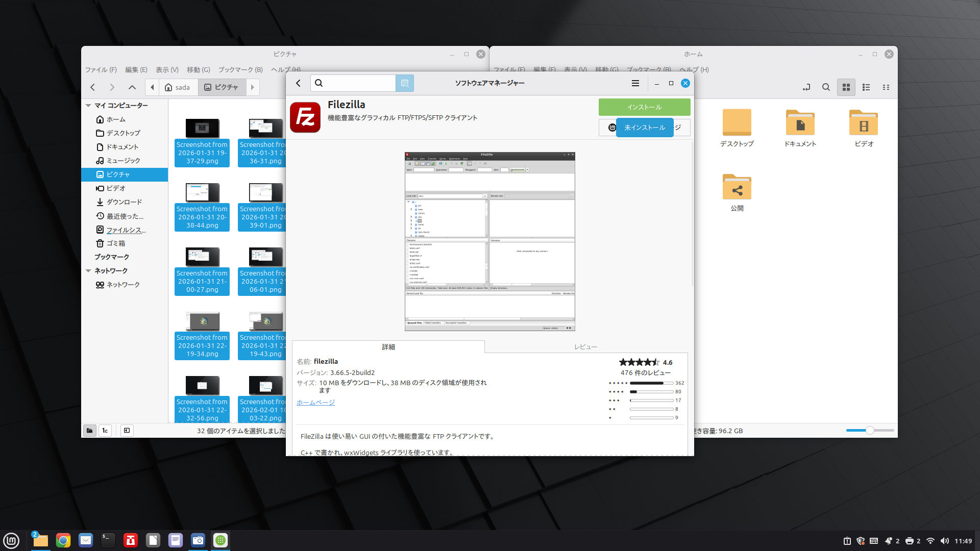Image resolution: width=980 pixels, height=551 pixels.
Task: Open the Filezilla ホームページ link
Action: (315, 403)
